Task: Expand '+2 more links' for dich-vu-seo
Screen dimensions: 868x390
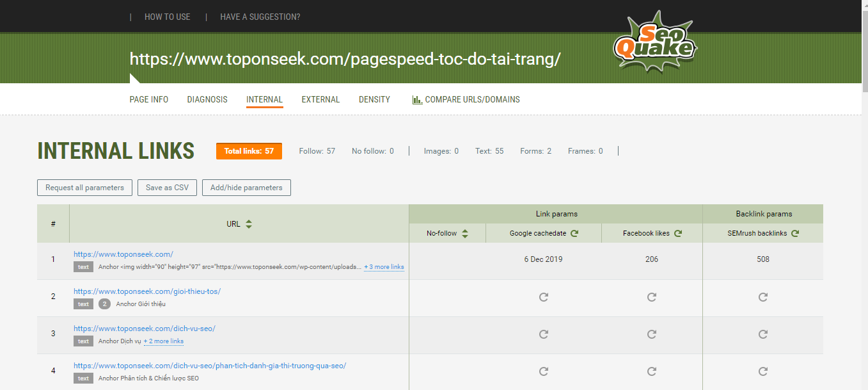Action: [x=163, y=341]
